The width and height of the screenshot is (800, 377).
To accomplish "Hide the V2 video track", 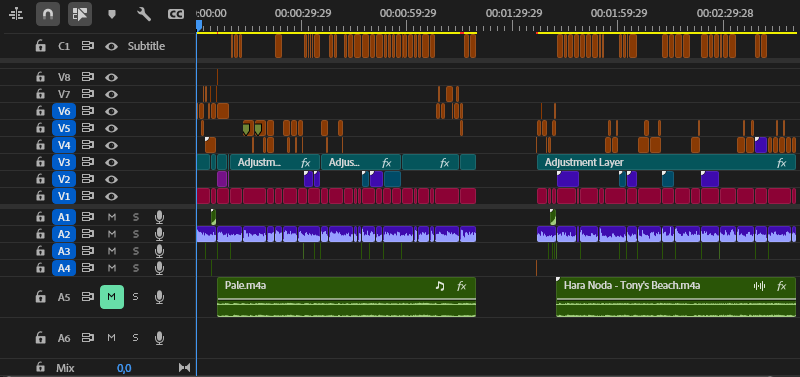I will tap(111, 179).
